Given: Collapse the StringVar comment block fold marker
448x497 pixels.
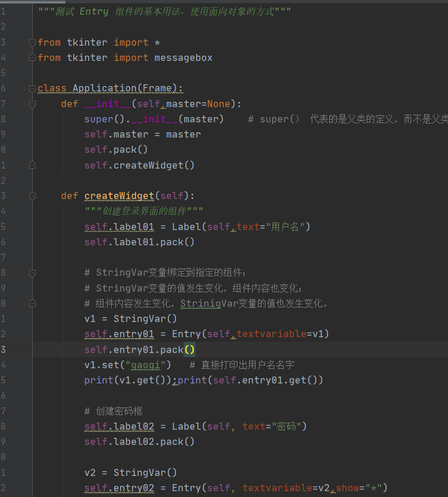Looking at the screenshot, I should click(32, 273).
